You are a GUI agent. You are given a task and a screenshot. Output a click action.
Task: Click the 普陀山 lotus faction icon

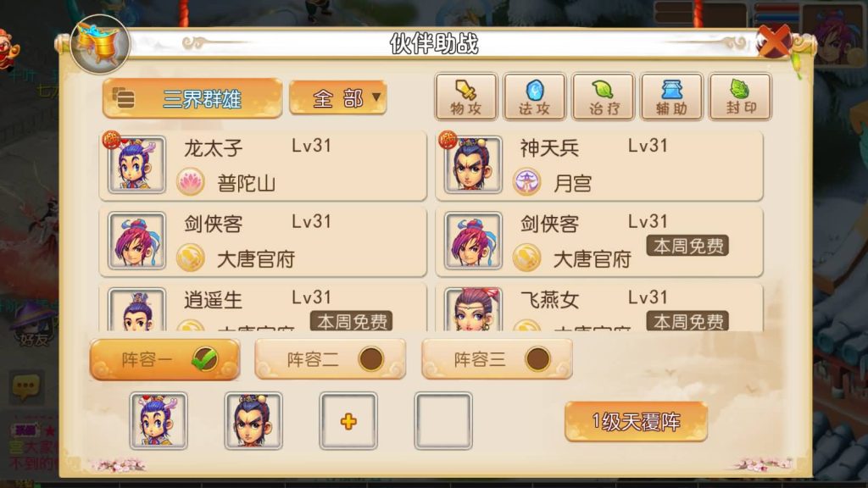click(191, 182)
